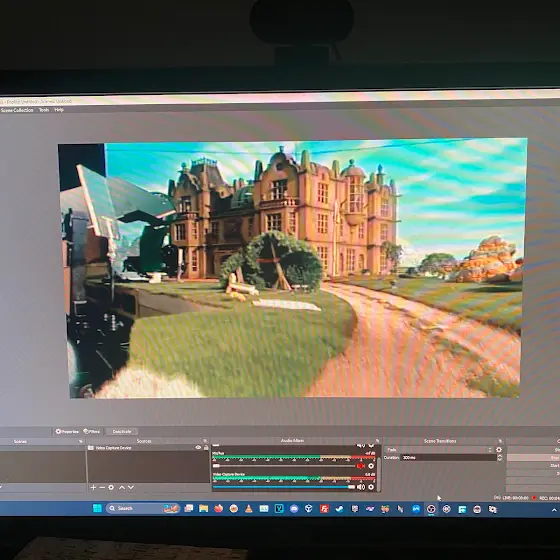Select the Video Capture Device source row
Viewport: 560px width, 560px height.
[x=148, y=448]
